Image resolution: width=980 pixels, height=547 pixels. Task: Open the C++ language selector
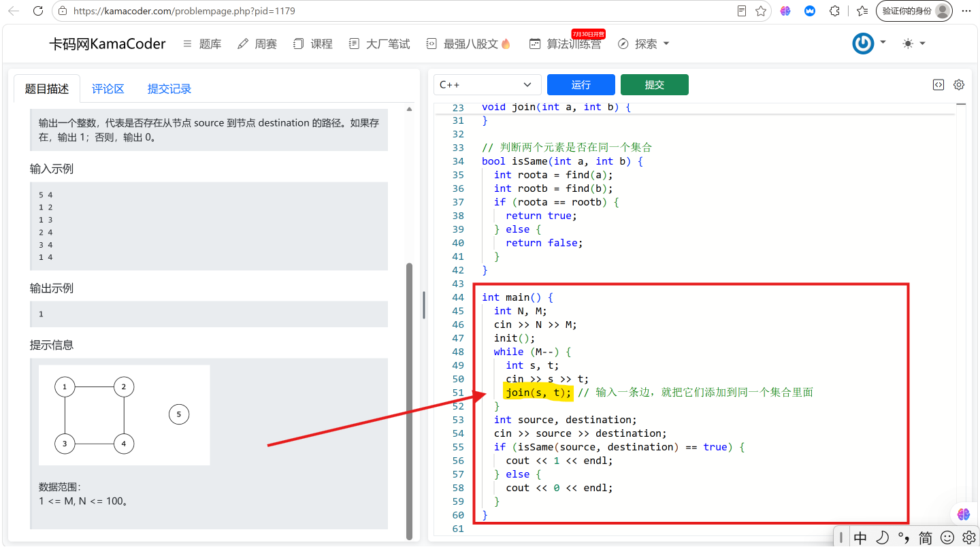pyautogui.click(x=487, y=85)
